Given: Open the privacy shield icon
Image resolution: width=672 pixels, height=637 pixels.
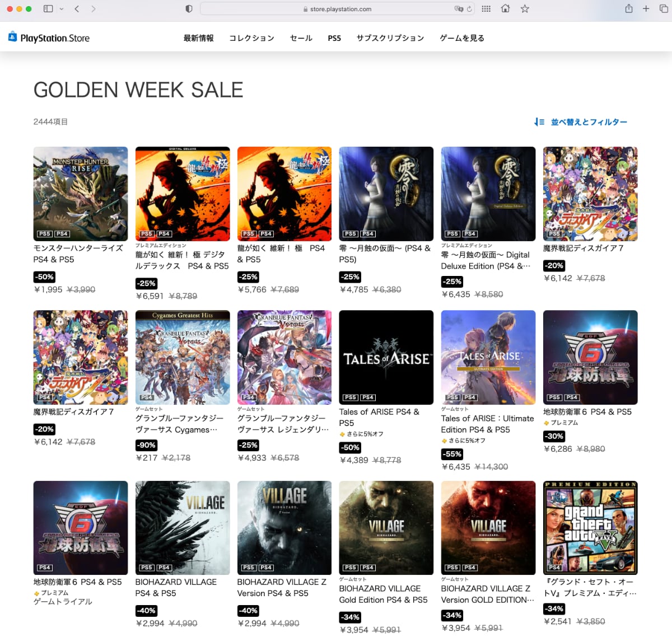Looking at the screenshot, I should click(189, 9).
